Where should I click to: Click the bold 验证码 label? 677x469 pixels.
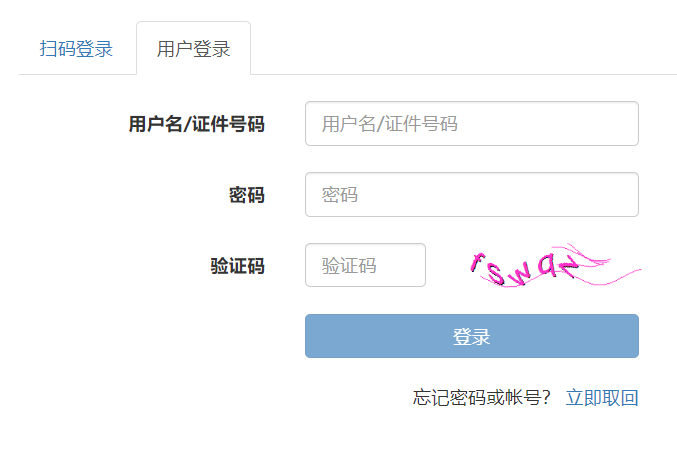[237, 266]
